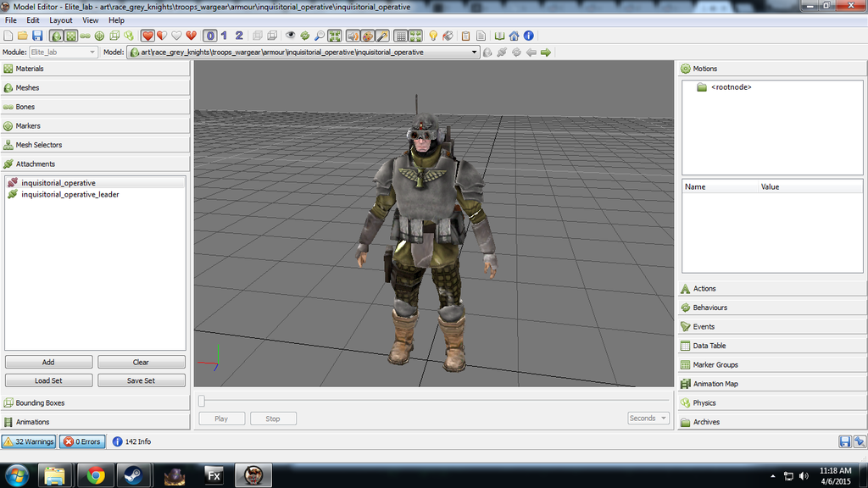
Task: Click the broken red heart toolbar icon
Action: pos(192,36)
